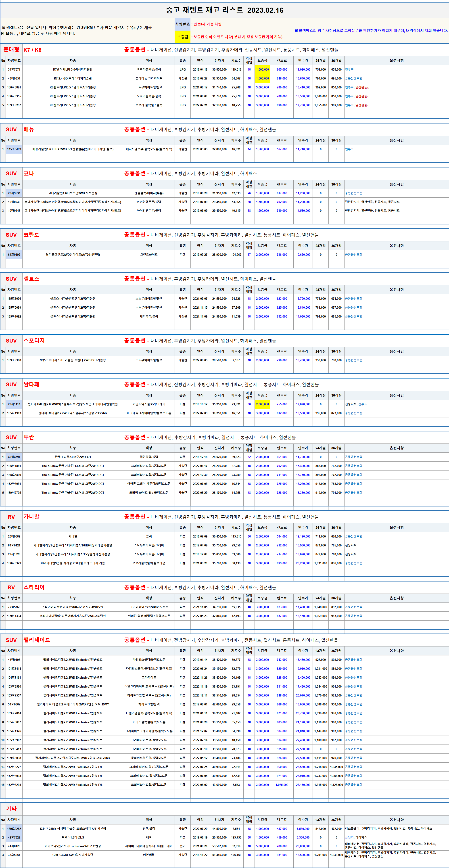Select the blue '차량번호' legend cell
This screenshot has height=868, width=449.
(182, 24)
